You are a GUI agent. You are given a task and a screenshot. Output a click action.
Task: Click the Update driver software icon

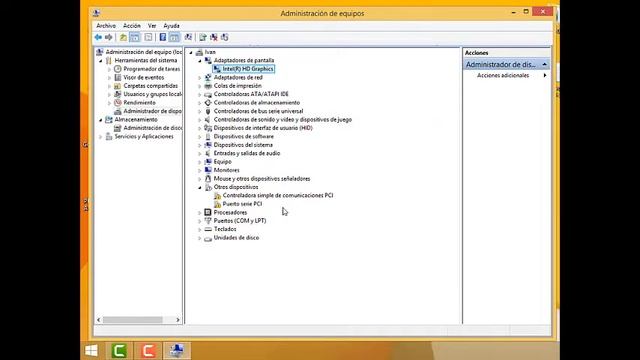click(x=203, y=38)
